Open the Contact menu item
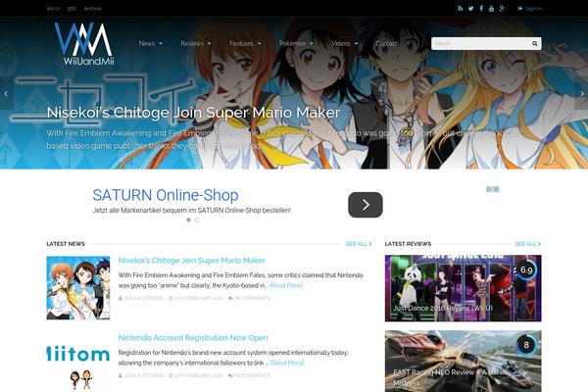The height and width of the screenshot is (392, 588). tap(386, 43)
